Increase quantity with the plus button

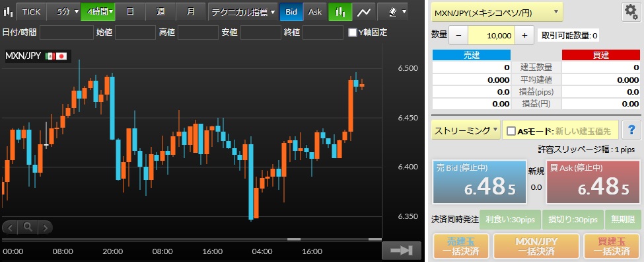tap(524, 35)
